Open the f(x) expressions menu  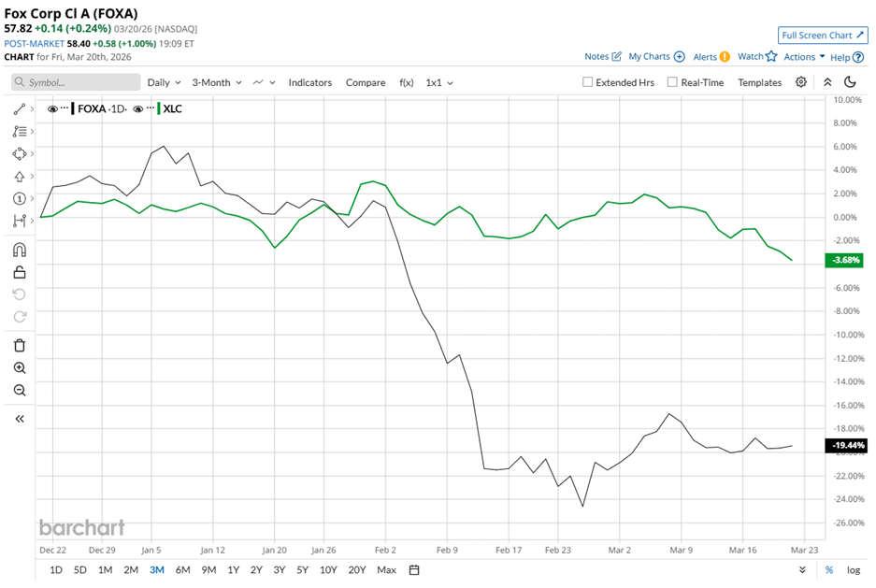406,82
